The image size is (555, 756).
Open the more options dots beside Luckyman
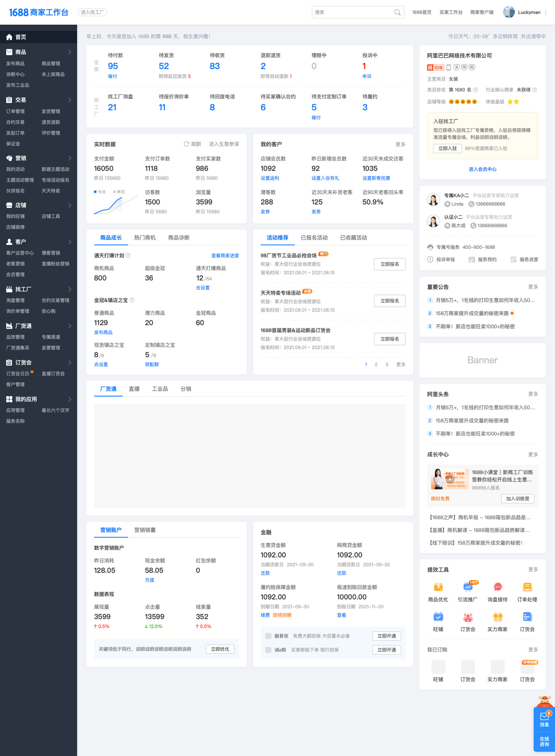pos(546,13)
